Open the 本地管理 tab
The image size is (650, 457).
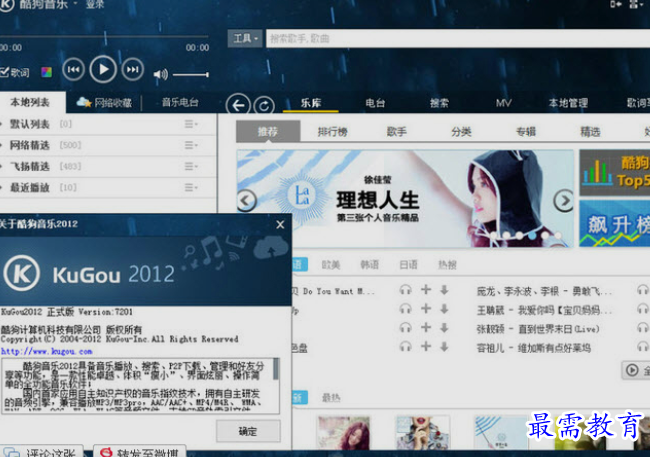pyautogui.click(x=568, y=103)
